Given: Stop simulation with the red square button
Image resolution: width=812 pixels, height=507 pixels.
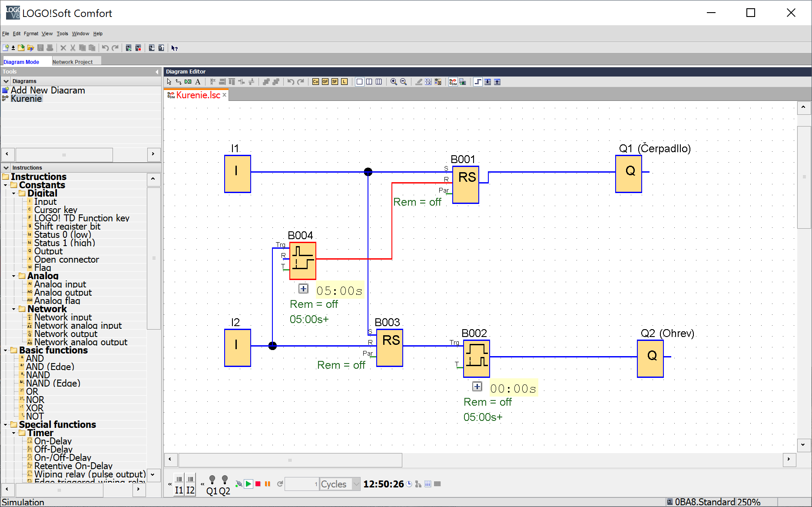Looking at the screenshot, I should (258, 484).
